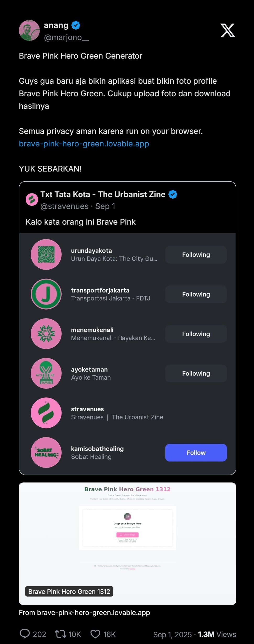Image resolution: width=254 pixels, height=644 pixels.
Task: Follow kamisobathealing account
Action: [x=196, y=453]
